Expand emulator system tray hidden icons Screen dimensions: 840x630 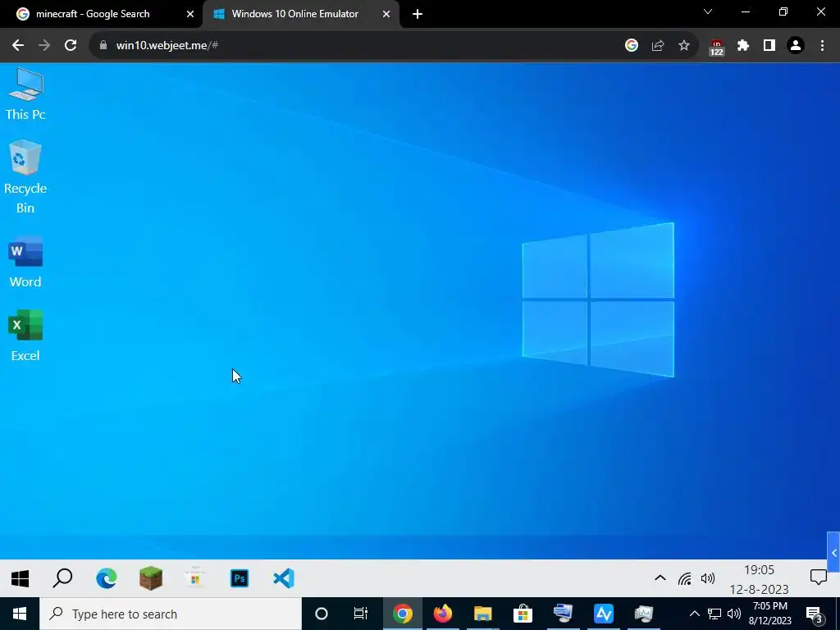pos(660,578)
